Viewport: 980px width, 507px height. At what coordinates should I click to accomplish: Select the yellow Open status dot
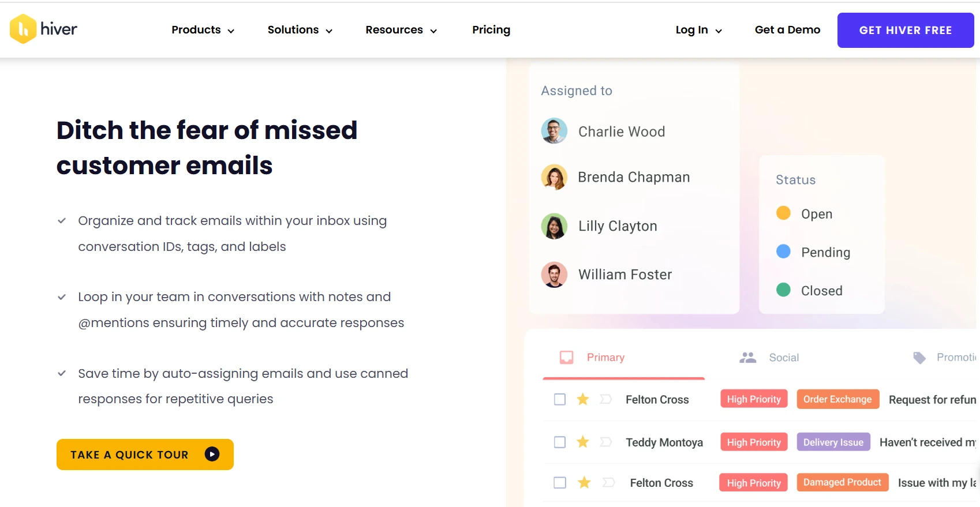[783, 213]
